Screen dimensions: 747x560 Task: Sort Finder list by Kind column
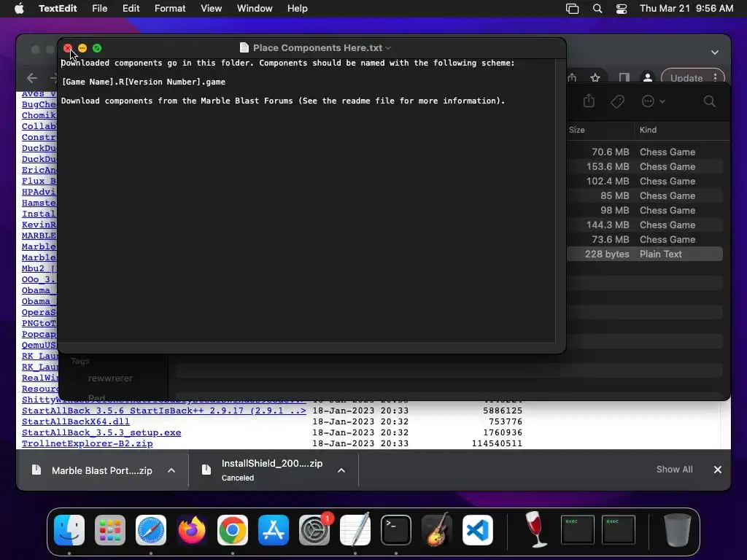click(x=648, y=130)
